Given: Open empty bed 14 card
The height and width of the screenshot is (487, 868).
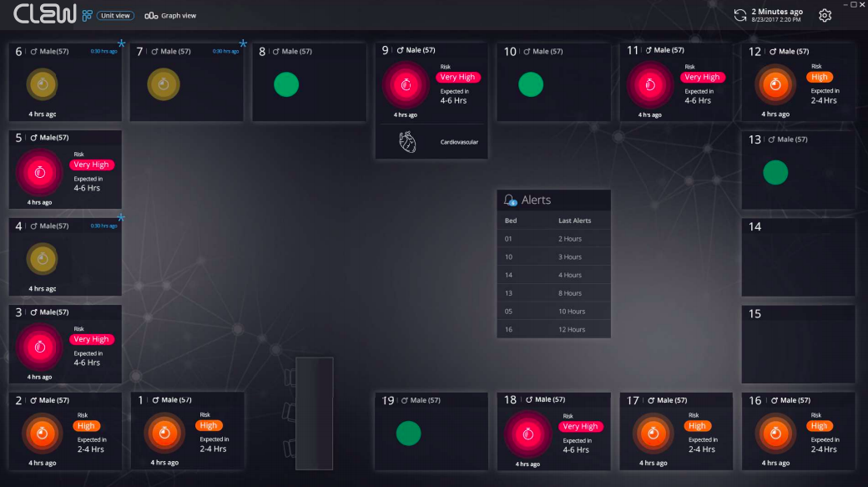Looking at the screenshot, I should tap(798, 257).
